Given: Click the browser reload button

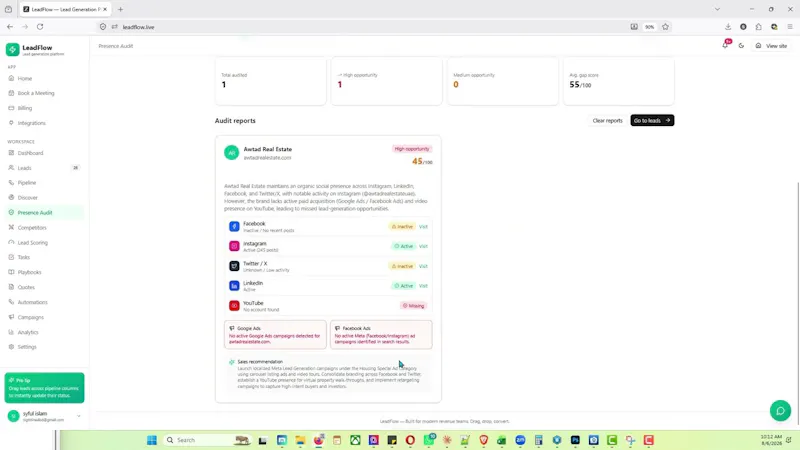Looking at the screenshot, I should coord(40,27).
